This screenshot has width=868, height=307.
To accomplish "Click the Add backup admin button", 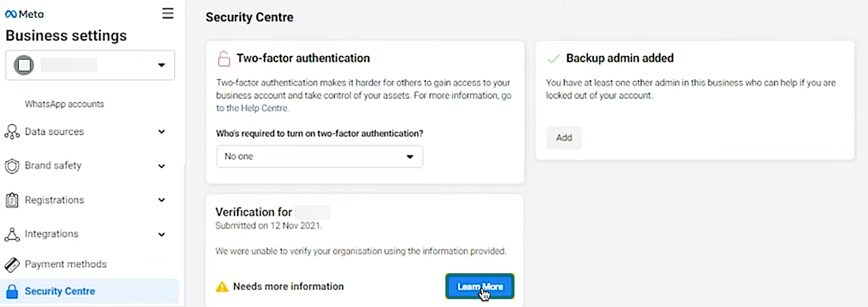I will pos(564,138).
